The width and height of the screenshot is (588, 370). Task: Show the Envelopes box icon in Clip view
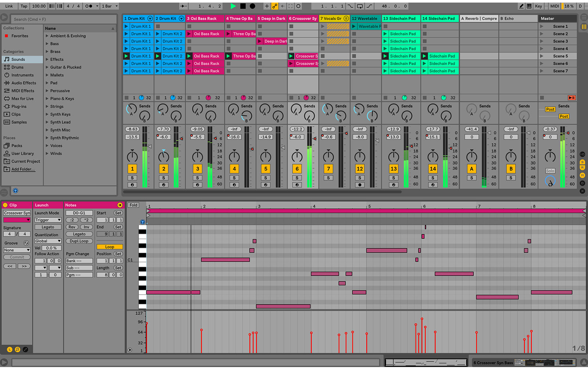click(x=25, y=349)
